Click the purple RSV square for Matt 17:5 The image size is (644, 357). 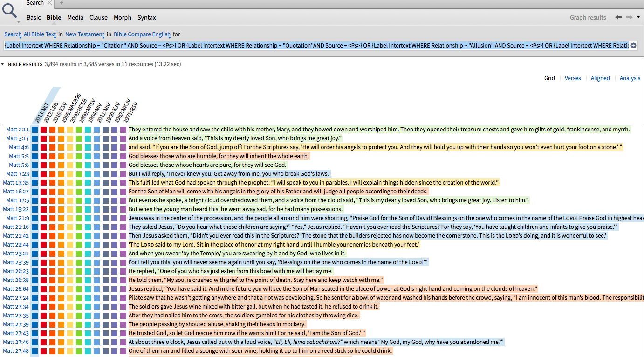123,200
